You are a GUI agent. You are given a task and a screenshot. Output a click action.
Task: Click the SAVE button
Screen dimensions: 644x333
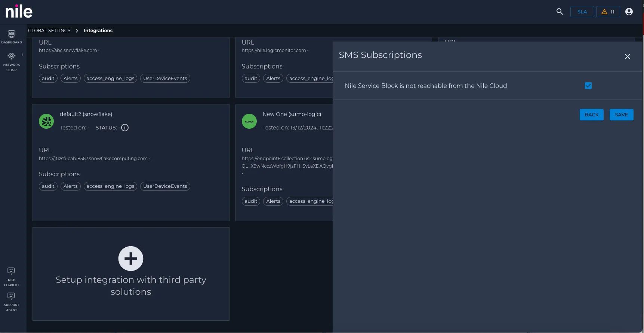(x=621, y=114)
